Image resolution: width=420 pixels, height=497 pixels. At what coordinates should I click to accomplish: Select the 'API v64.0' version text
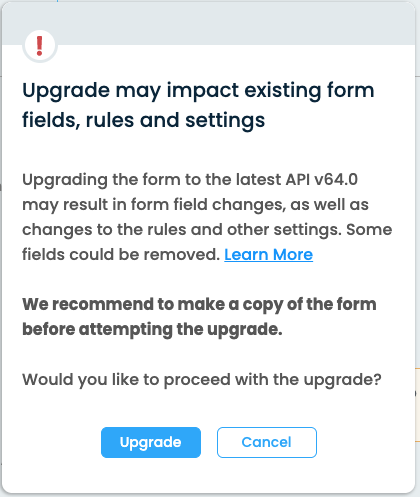[x=322, y=179]
